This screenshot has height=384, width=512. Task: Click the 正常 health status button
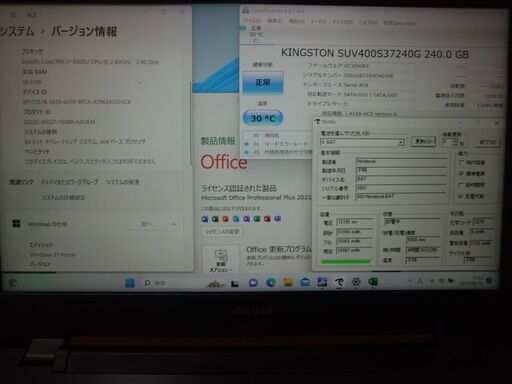click(263, 82)
